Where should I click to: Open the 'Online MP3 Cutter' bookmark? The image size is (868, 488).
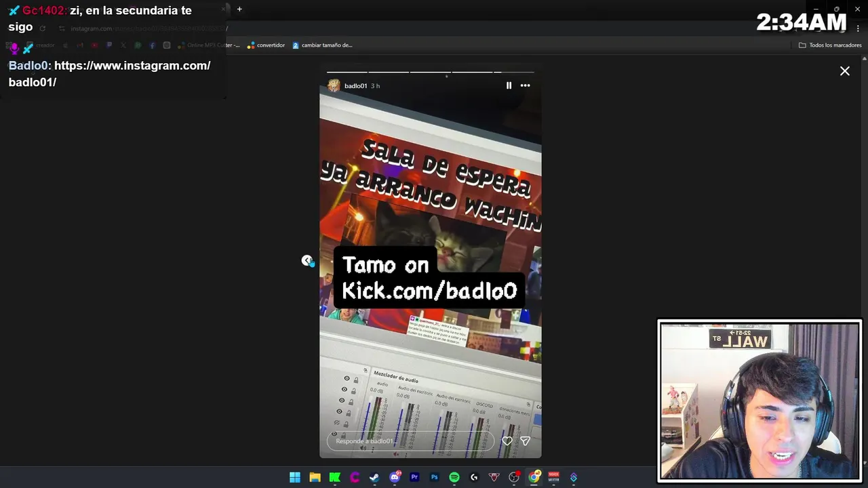(x=210, y=45)
